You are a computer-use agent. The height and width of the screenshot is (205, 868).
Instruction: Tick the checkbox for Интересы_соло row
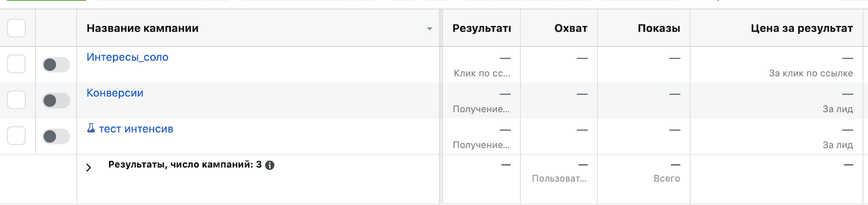16,64
